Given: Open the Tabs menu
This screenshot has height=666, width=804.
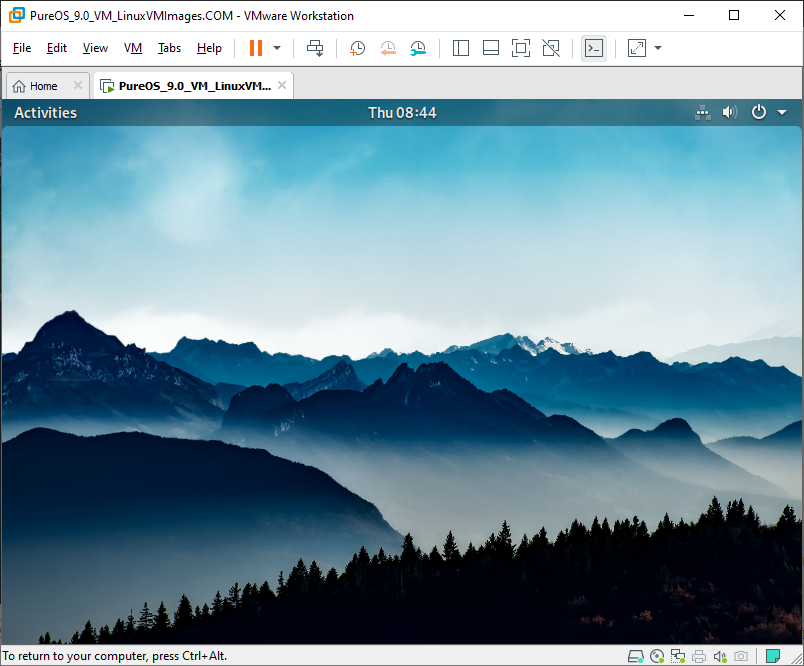Looking at the screenshot, I should [169, 48].
